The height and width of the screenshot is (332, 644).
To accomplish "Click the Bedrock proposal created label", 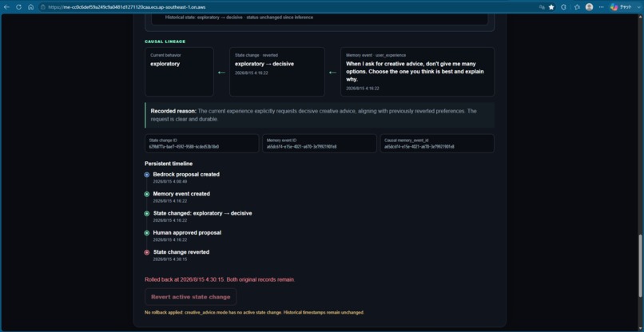I will pyautogui.click(x=186, y=175).
